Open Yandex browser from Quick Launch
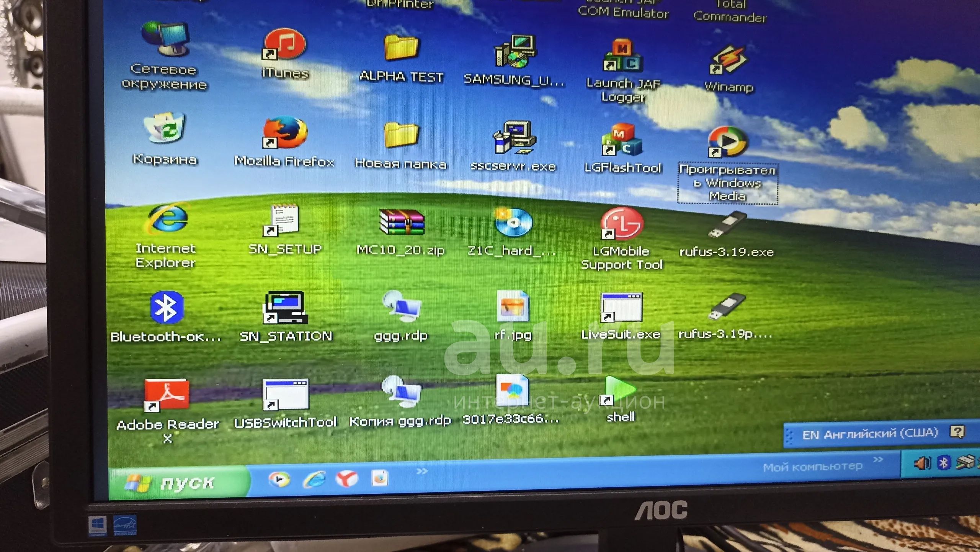The image size is (980, 552). pyautogui.click(x=347, y=478)
